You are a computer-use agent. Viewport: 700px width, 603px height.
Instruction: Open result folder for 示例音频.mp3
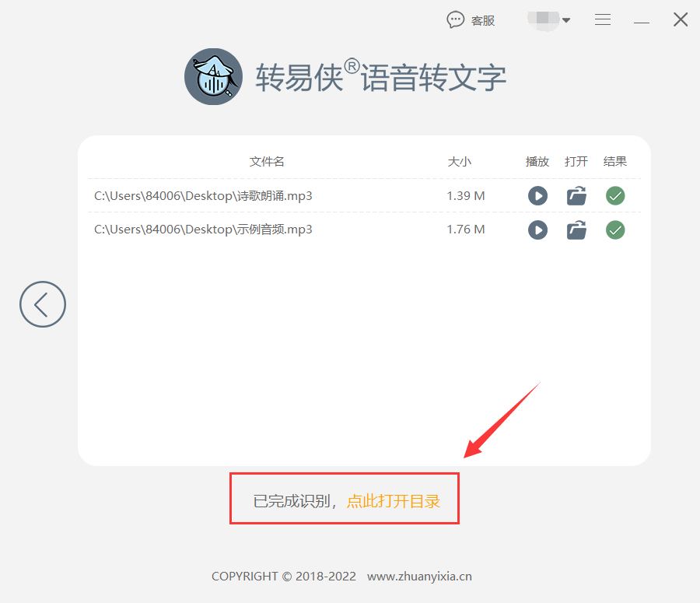576,230
